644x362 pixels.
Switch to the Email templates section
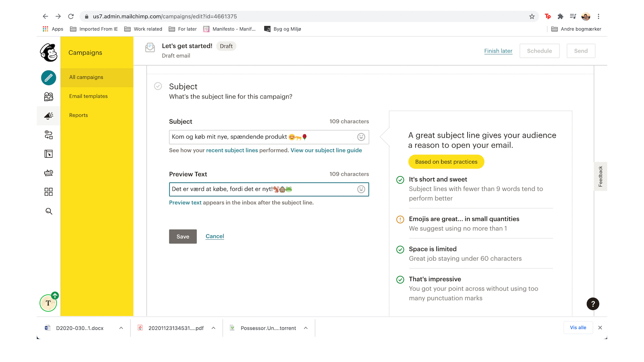click(x=88, y=96)
